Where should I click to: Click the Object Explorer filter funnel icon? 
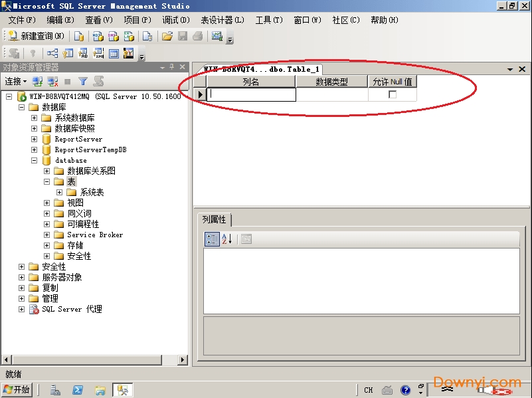click(x=83, y=81)
